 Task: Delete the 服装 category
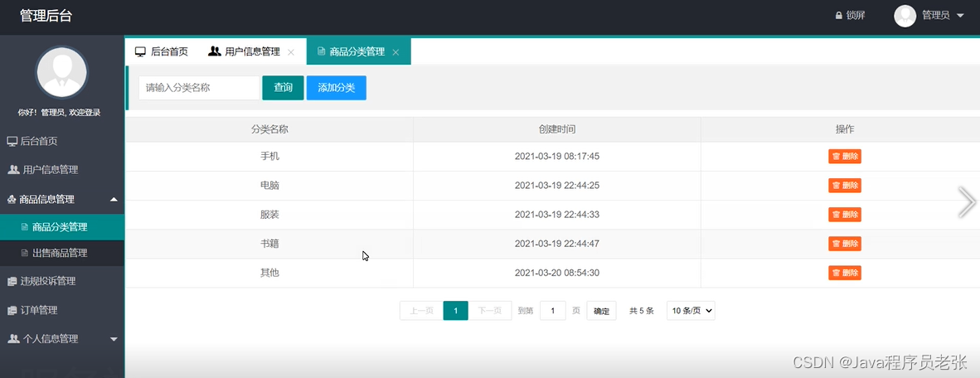click(845, 215)
